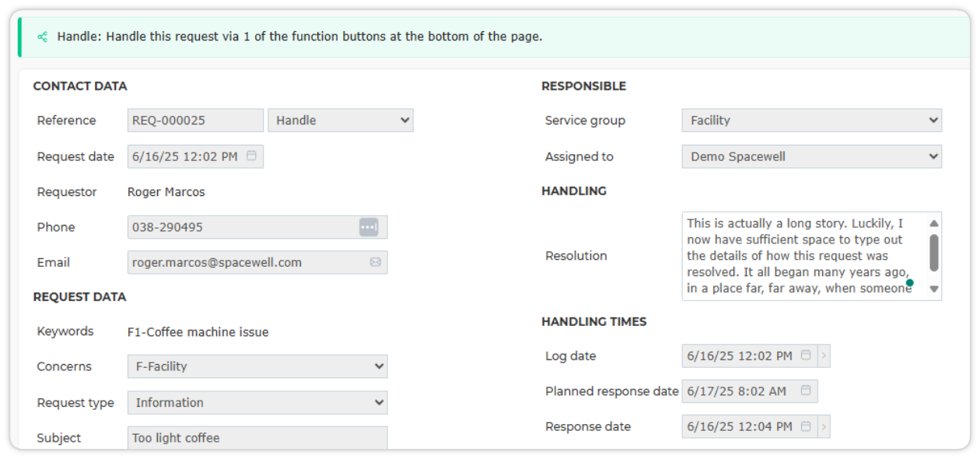Click the workflow share icon in Handle banner

pos(42,37)
